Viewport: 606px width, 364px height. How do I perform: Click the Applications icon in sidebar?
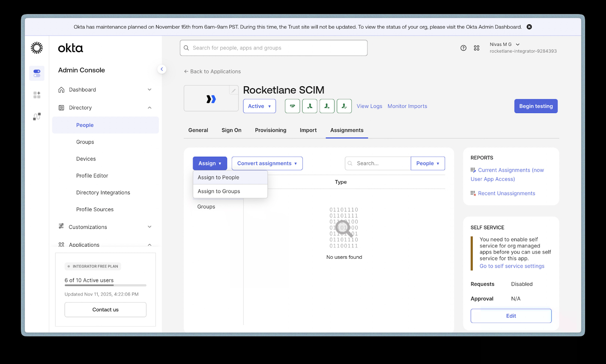tap(61, 245)
